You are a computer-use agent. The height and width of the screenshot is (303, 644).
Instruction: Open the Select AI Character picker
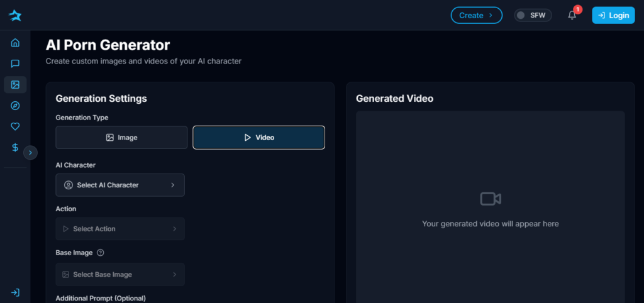coord(120,185)
